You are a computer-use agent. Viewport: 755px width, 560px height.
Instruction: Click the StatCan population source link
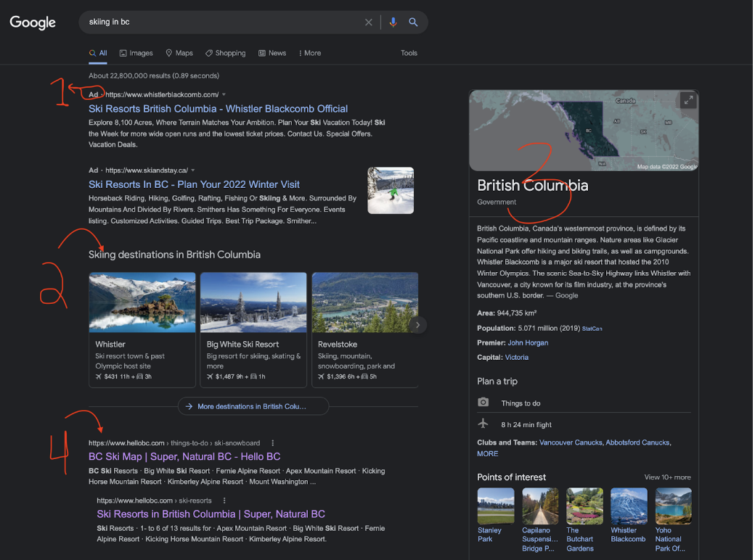593,328
